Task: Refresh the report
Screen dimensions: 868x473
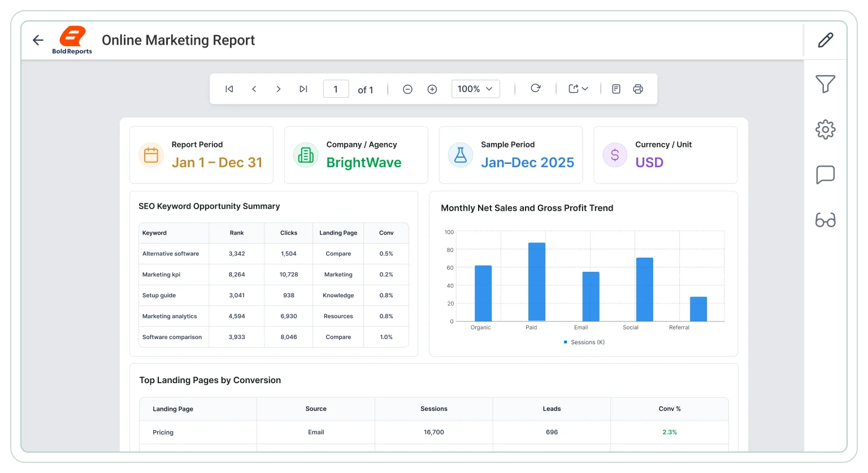Action: tap(536, 88)
